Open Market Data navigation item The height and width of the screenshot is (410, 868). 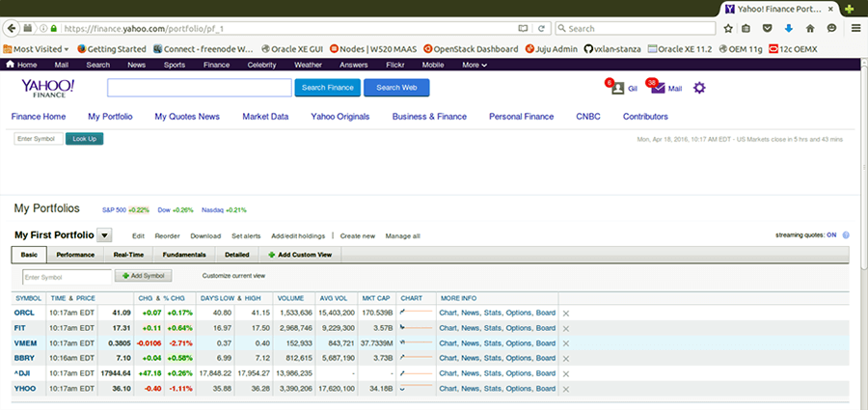[x=265, y=117]
